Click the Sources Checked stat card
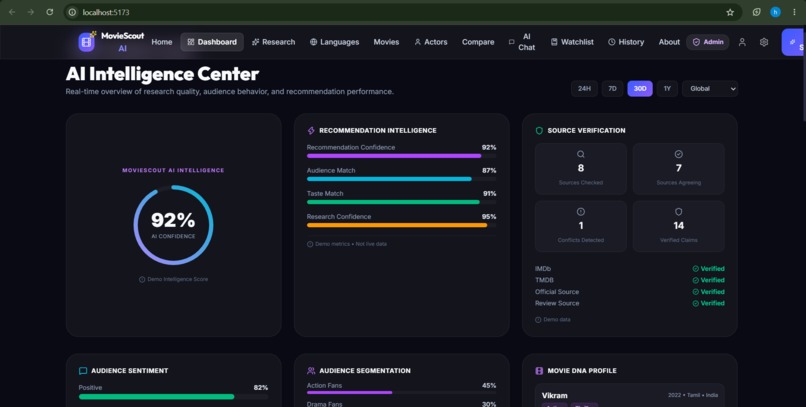Viewport: 806px width, 407px height. pyautogui.click(x=581, y=169)
